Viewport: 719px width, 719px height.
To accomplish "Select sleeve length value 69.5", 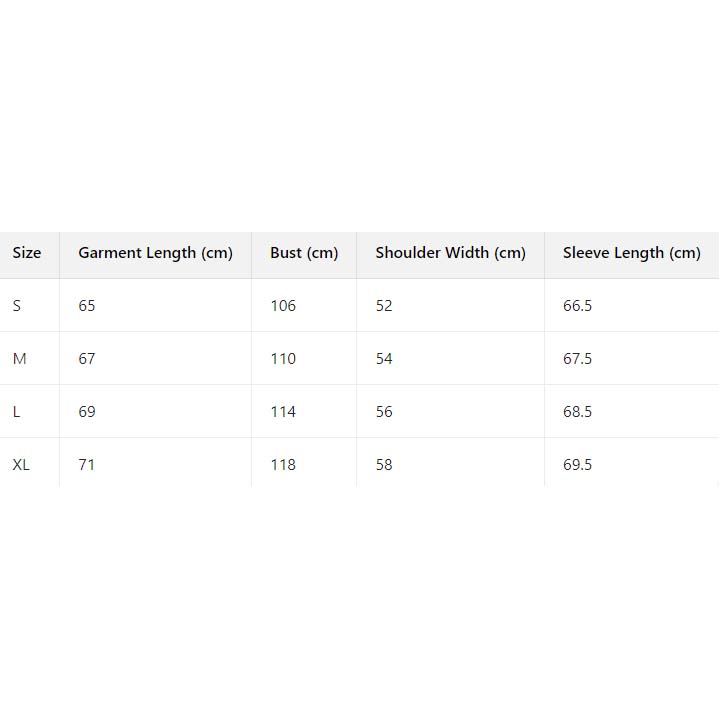I will pyautogui.click(x=577, y=465).
